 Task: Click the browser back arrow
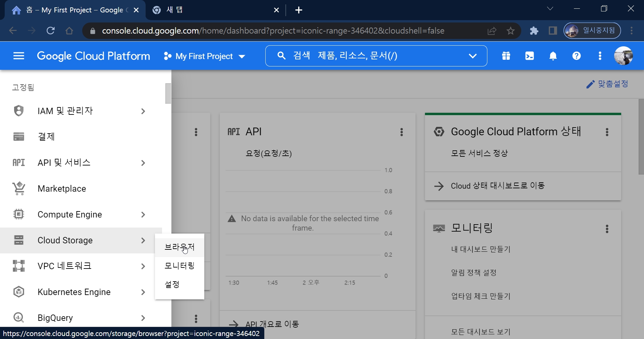click(x=13, y=31)
